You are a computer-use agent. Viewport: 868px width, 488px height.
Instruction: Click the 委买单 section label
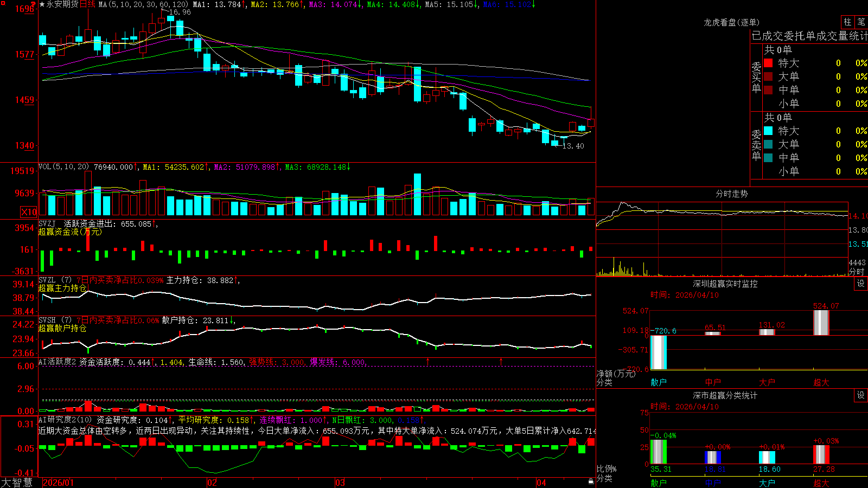point(756,78)
